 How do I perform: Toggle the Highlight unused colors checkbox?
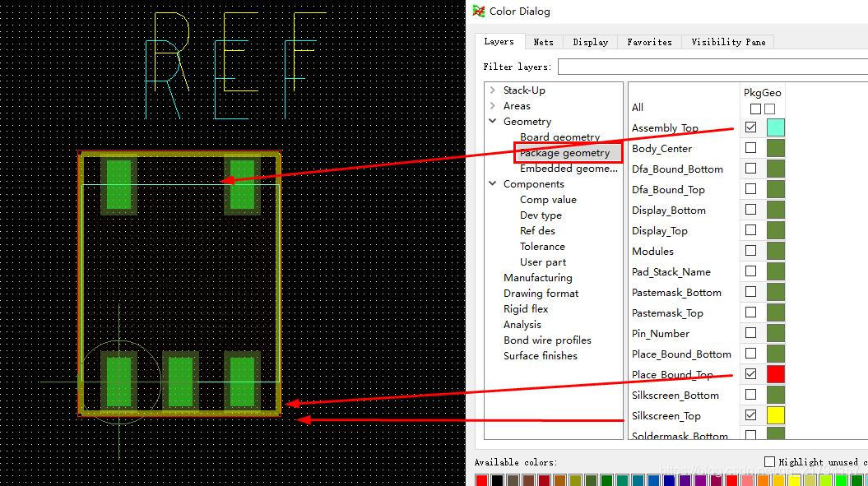pyautogui.click(x=770, y=462)
